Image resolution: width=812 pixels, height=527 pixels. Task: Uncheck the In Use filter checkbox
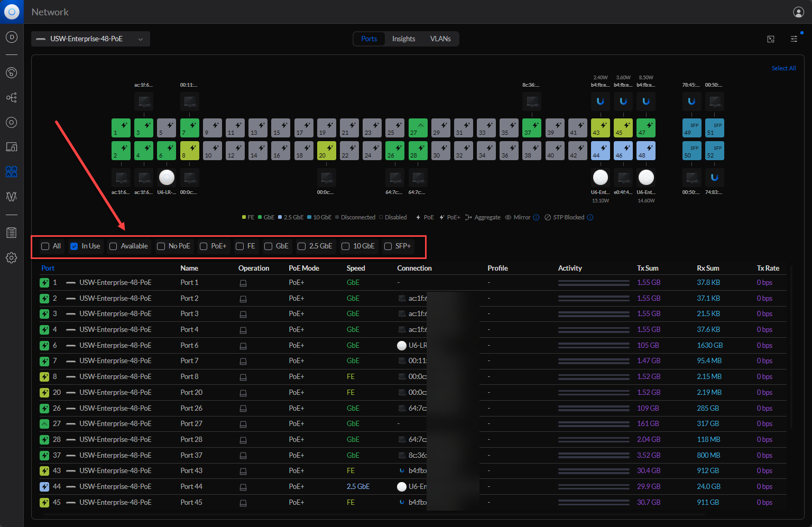click(x=74, y=246)
